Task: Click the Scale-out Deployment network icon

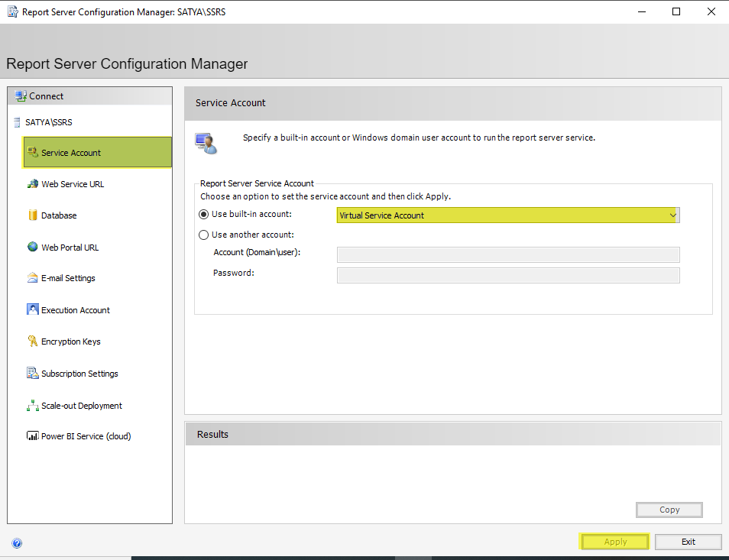Action: (32, 406)
